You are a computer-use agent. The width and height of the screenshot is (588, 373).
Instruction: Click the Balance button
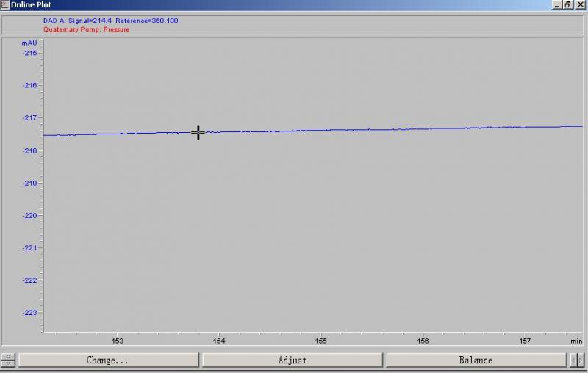point(476,361)
